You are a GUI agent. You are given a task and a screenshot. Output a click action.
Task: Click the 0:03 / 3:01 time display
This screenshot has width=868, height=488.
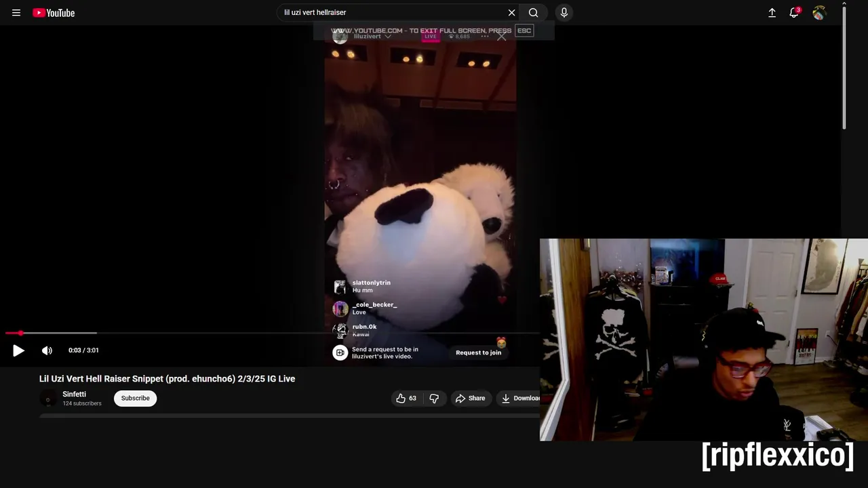[83, 350]
